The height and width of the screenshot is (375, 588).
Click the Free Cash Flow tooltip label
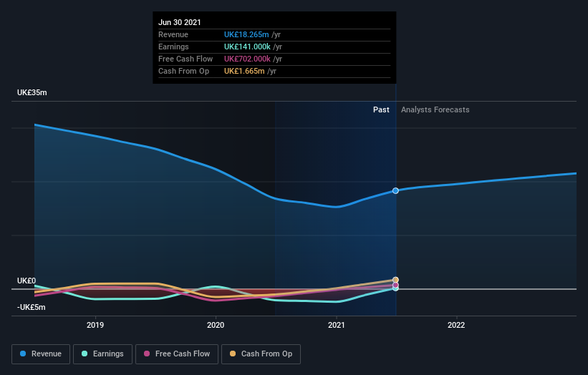pyautogui.click(x=185, y=59)
